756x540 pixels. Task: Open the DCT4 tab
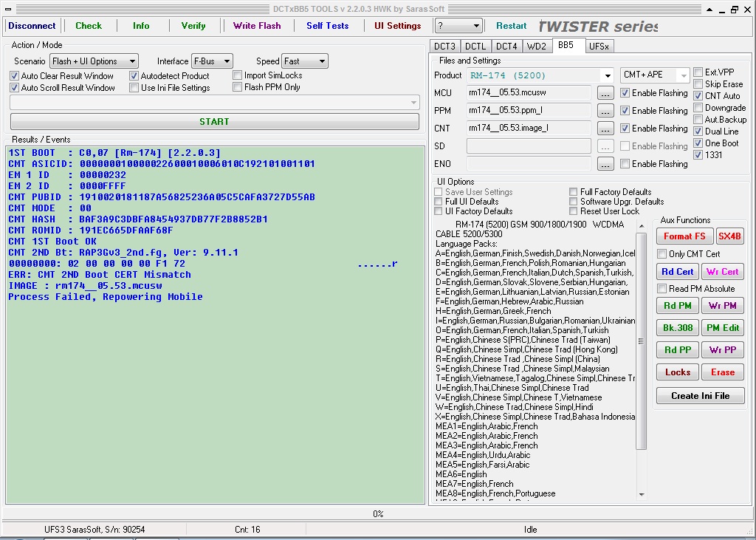click(x=506, y=47)
